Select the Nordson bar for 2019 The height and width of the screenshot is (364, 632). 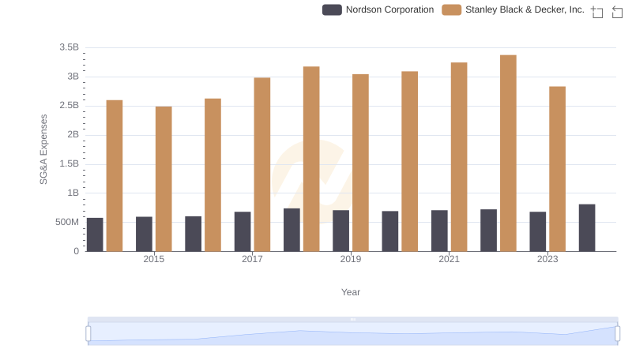pyautogui.click(x=341, y=231)
